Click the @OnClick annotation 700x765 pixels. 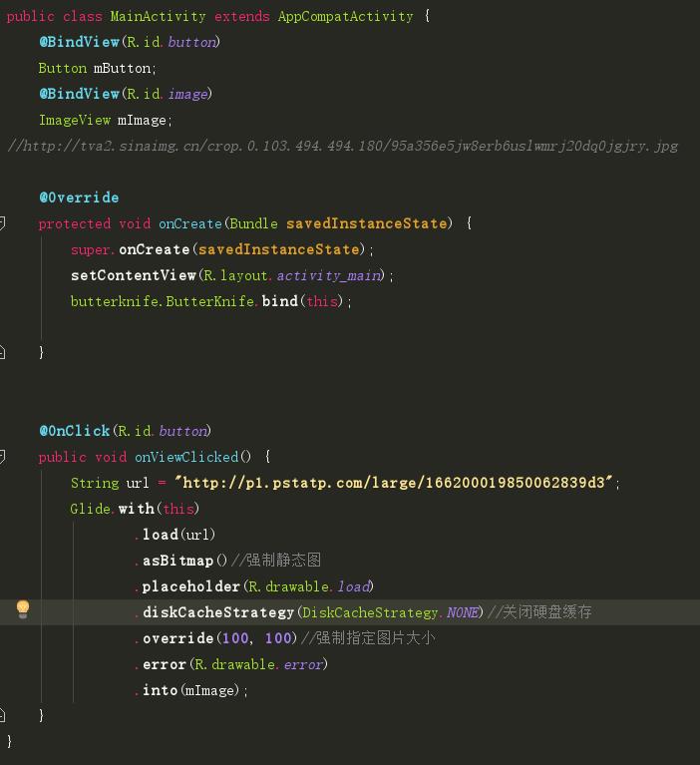point(75,431)
